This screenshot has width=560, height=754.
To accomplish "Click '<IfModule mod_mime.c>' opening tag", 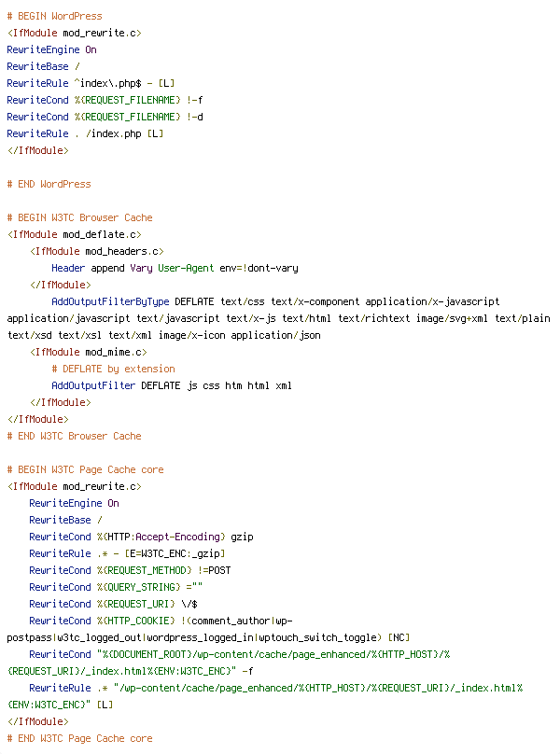I will tap(88, 353).
